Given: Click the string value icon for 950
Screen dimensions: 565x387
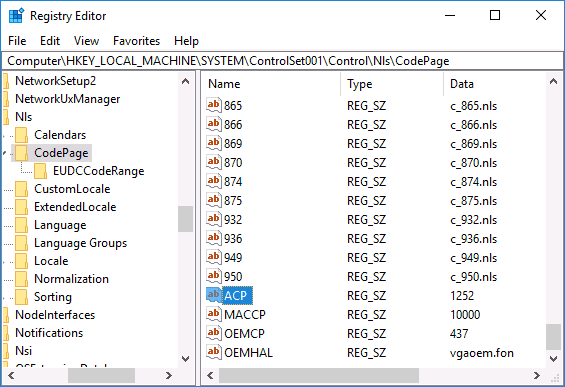Looking at the screenshot, I should coord(213,276).
